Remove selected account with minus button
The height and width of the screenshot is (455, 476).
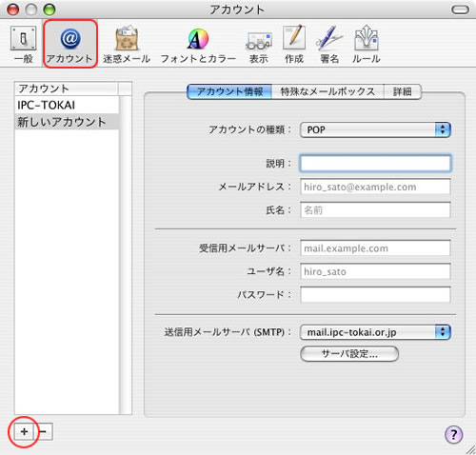[x=44, y=431]
